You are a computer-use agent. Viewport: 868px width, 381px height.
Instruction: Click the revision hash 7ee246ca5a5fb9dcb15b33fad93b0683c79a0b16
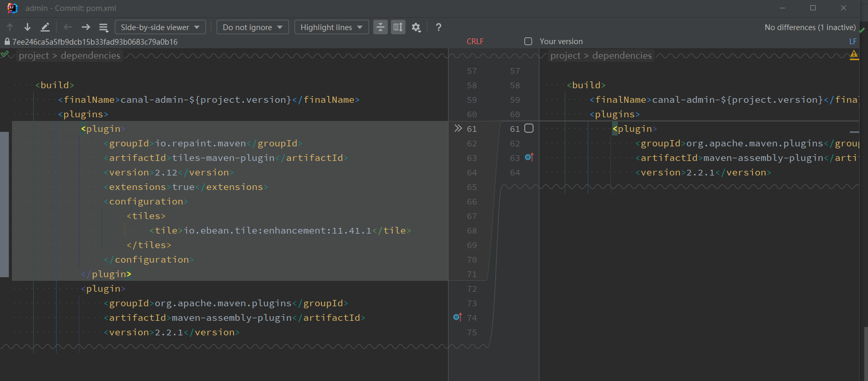[x=95, y=42]
